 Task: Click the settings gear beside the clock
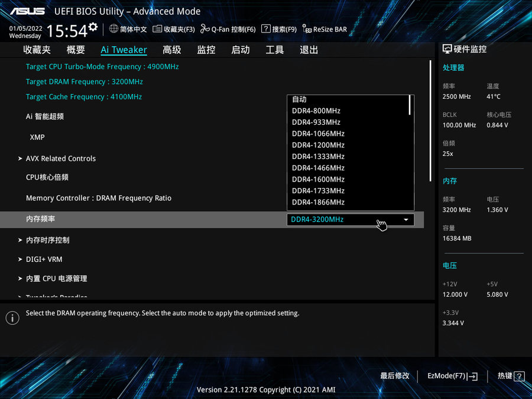pyautogui.click(x=93, y=27)
